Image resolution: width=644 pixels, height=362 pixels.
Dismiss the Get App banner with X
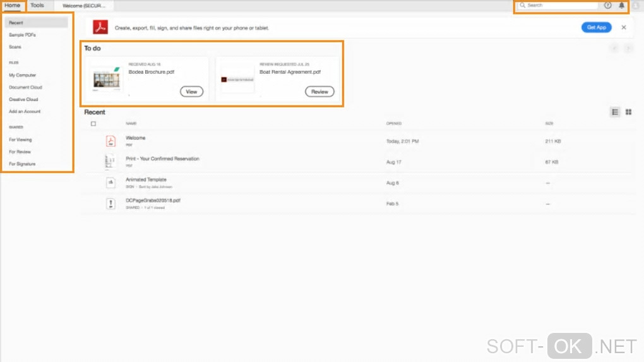point(623,28)
